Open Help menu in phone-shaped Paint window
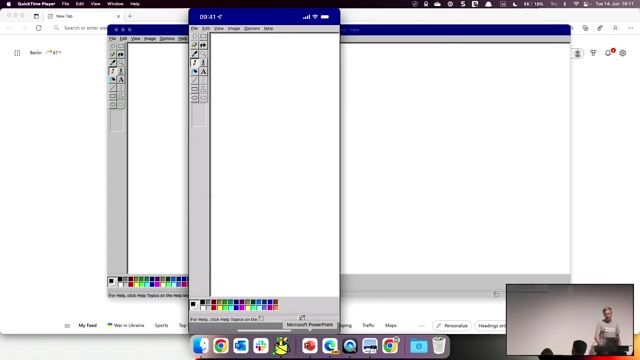Image resolution: width=640 pixels, height=360 pixels. (268, 29)
